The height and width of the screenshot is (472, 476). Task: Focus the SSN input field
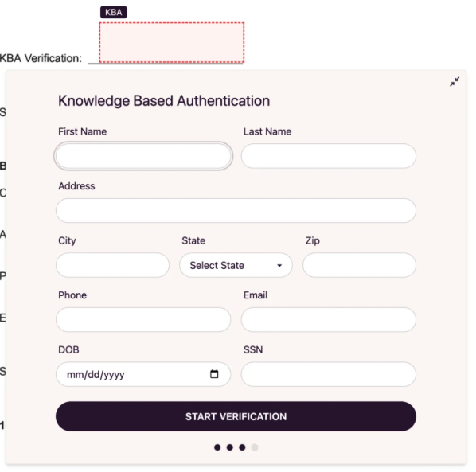coord(329,374)
